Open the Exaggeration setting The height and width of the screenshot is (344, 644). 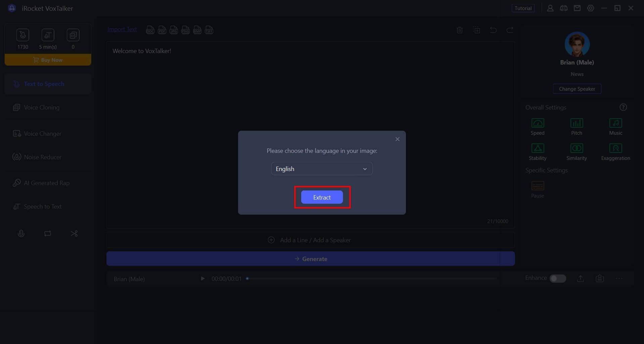pos(615,152)
